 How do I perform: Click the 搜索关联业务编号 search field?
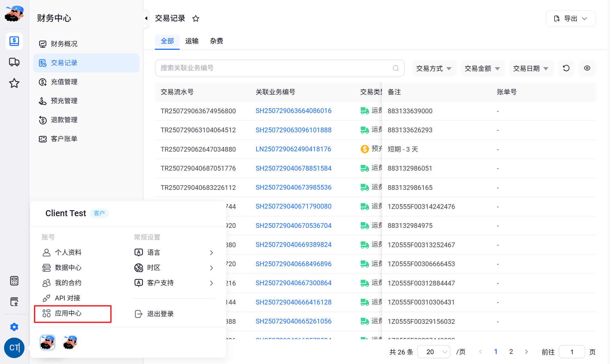click(x=280, y=68)
